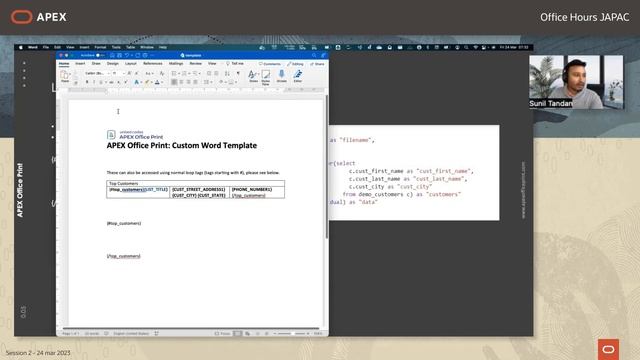The height and width of the screenshot is (360, 640).
Task: Click the Spotlight search icon in menu bar
Action: (466, 47)
